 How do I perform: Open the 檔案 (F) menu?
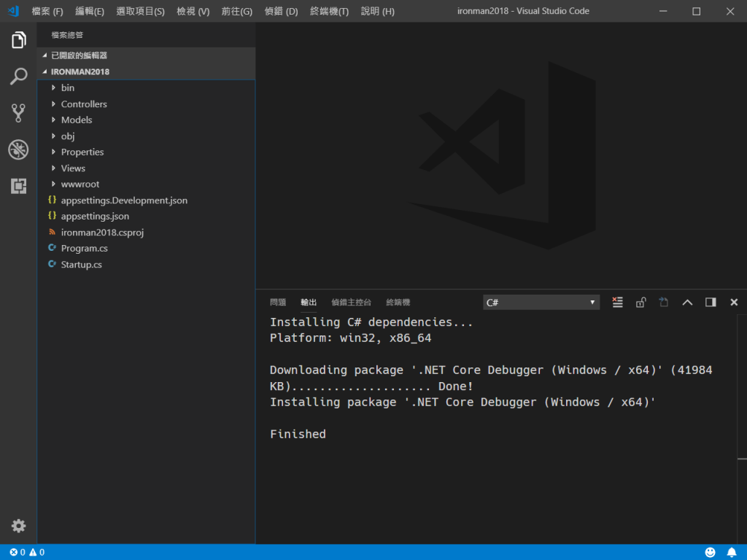tap(47, 11)
